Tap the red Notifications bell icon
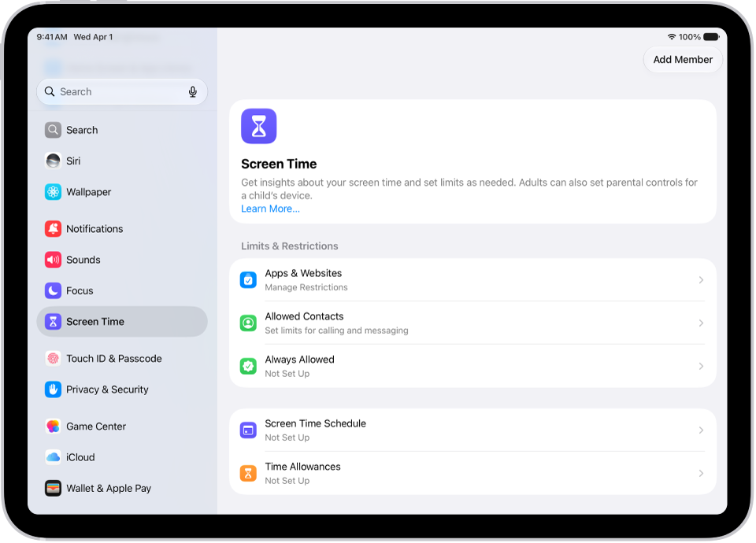 click(x=53, y=229)
